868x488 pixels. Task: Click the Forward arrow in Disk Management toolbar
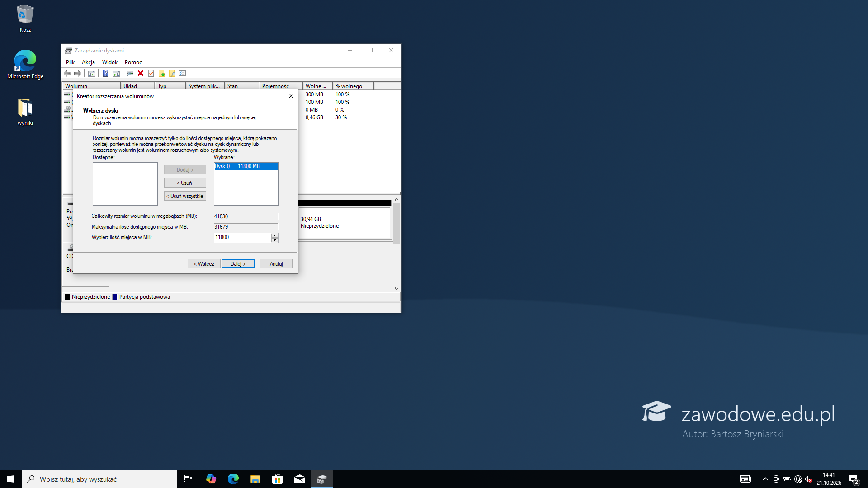pos(78,73)
